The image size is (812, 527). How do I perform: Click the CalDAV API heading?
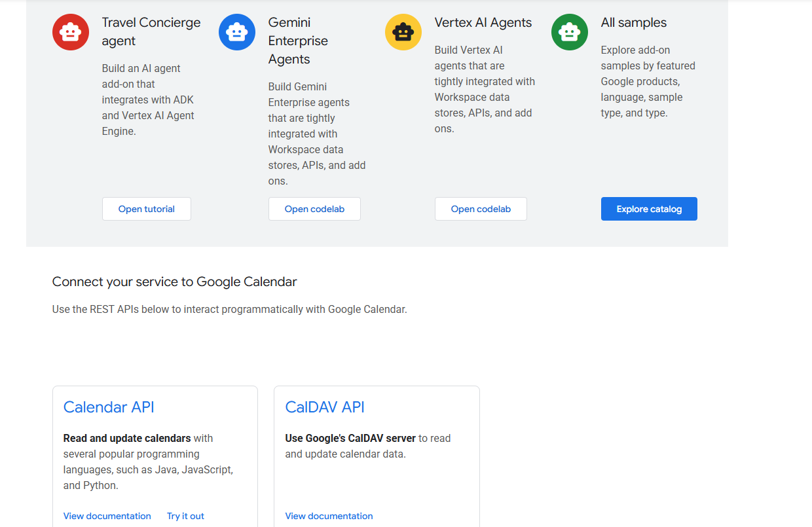(x=325, y=407)
